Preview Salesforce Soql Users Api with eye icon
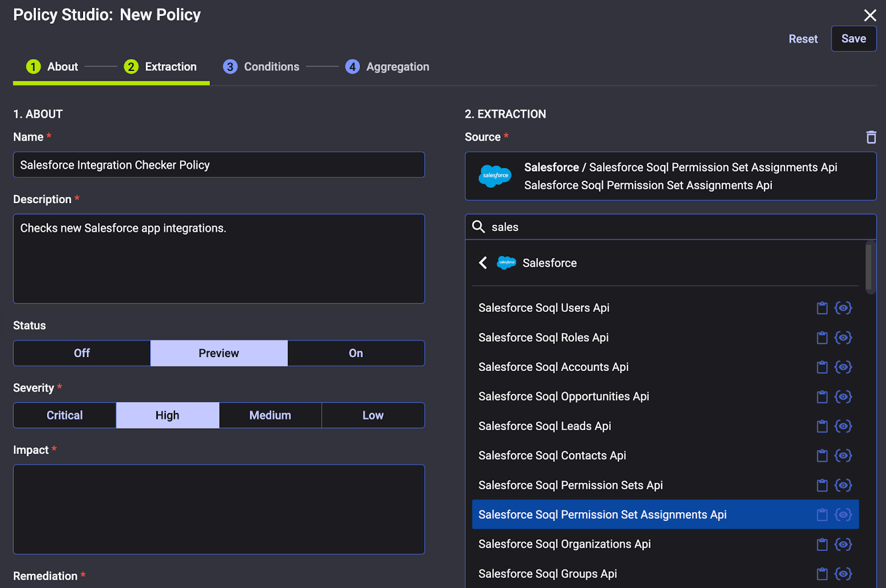Screen dimensions: 886x588 tap(843, 308)
